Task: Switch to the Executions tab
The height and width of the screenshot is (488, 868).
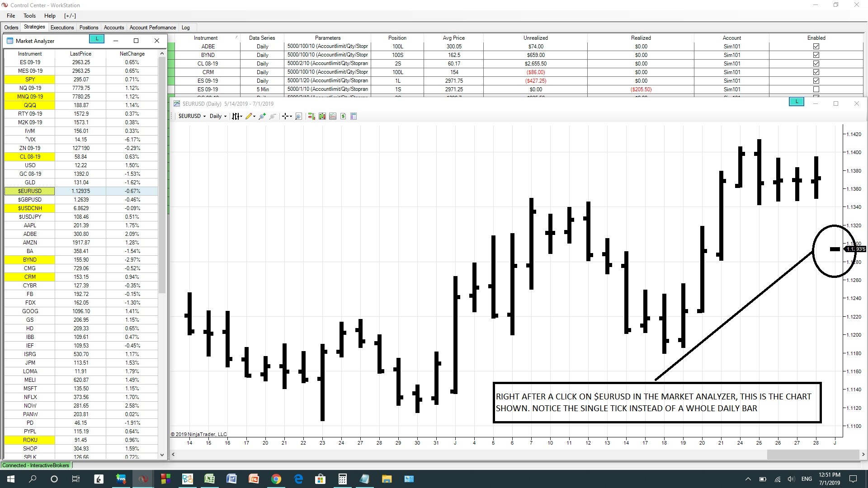Action: 62,28
